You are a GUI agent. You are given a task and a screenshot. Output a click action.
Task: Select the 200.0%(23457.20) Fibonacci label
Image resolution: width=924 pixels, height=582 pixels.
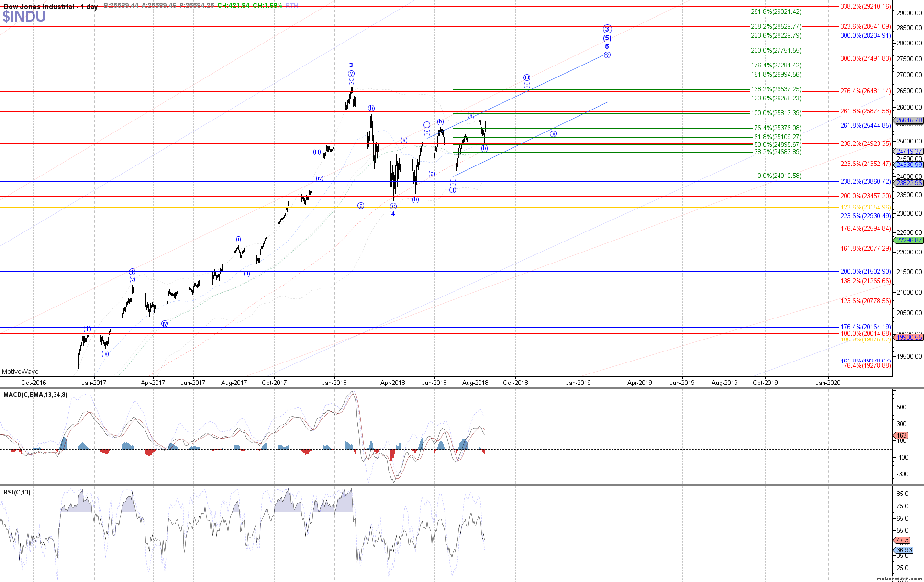[866, 196]
